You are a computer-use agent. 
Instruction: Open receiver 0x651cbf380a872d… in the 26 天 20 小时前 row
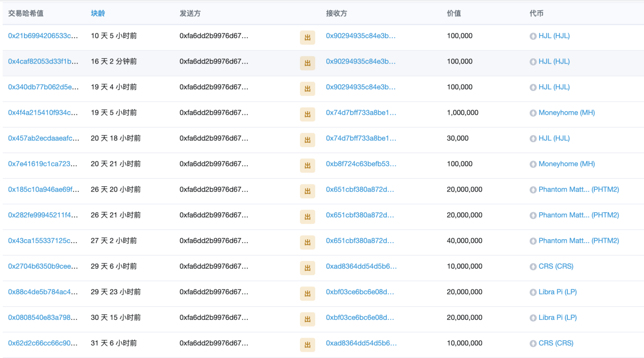pyautogui.click(x=360, y=189)
